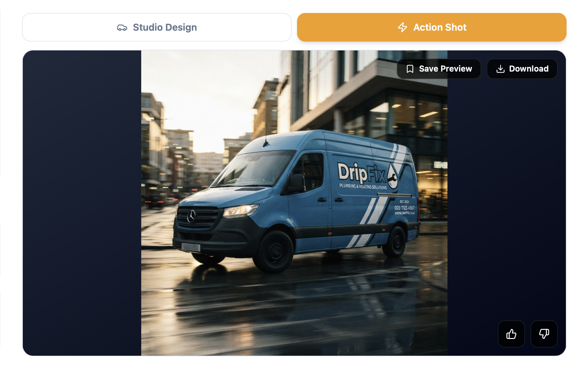The width and height of the screenshot is (588, 368).
Task: Open the DripFix van action shot image
Action: pyautogui.click(x=294, y=203)
